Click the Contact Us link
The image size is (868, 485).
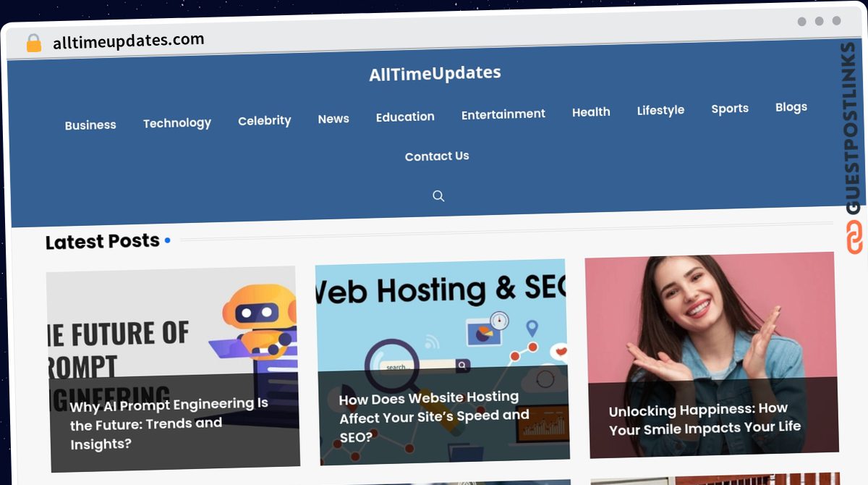coord(437,156)
